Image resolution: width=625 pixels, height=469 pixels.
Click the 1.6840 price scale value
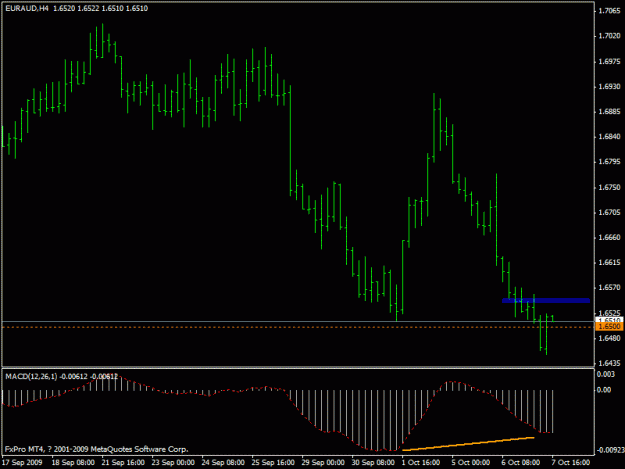[609, 137]
